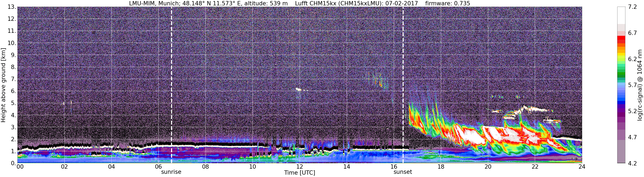The width and height of the screenshot is (644, 177).
Task: Click the height axis tick label 4
Action: (x=13, y=115)
